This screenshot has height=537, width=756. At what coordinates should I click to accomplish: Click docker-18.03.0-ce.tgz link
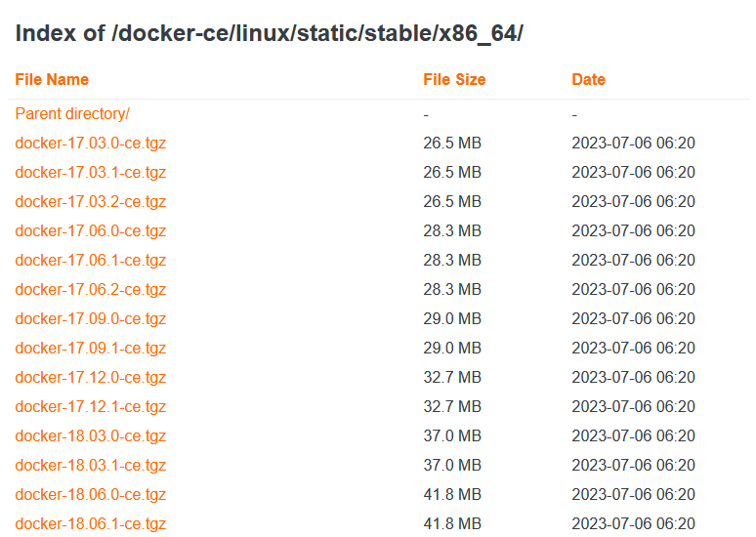tap(91, 435)
